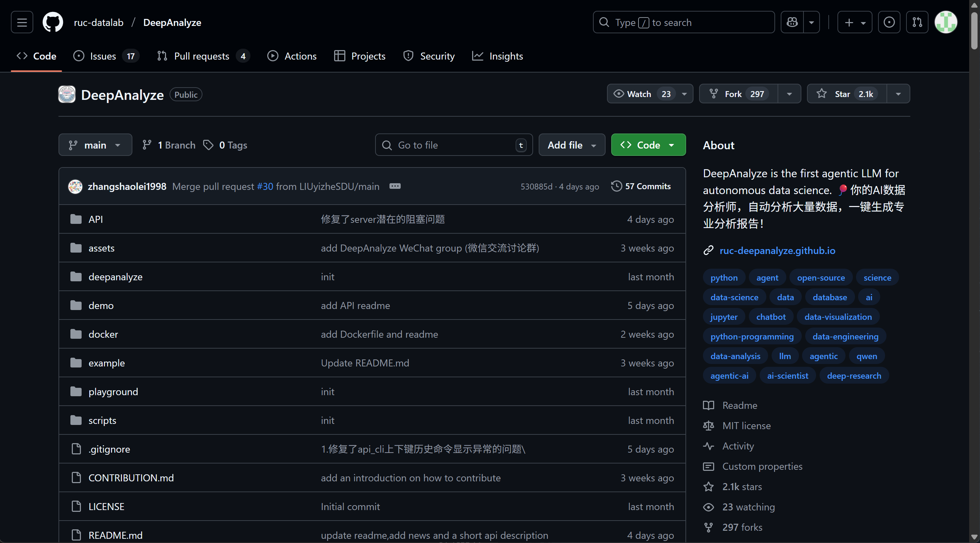This screenshot has height=543, width=980.
Task: Open the Copilot dropdown arrow in header
Action: [812, 22]
